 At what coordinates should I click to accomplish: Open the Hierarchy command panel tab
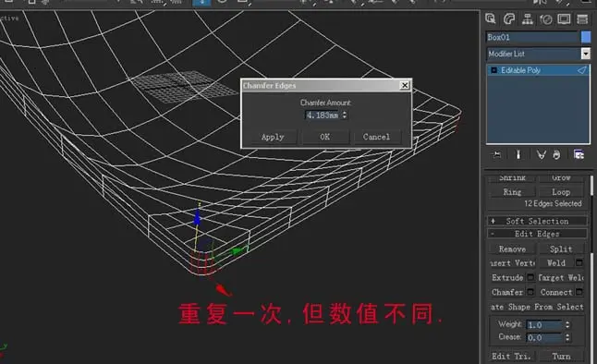coord(528,19)
